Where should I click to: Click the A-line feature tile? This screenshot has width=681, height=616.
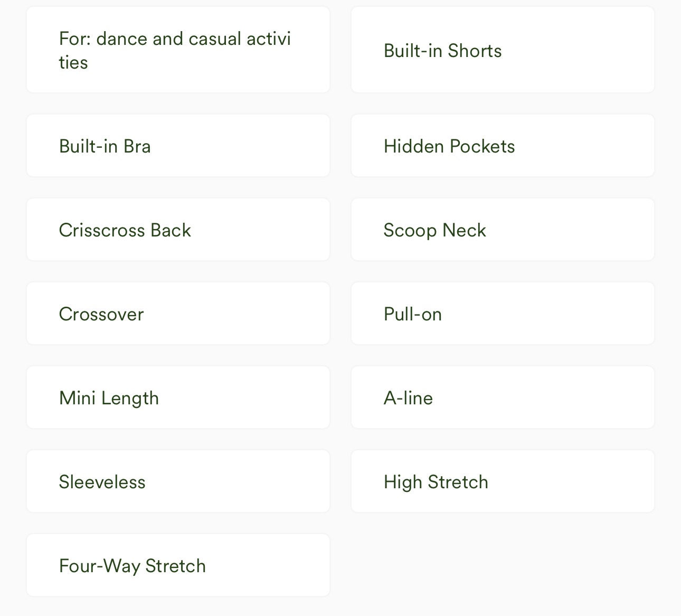point(503,397)
